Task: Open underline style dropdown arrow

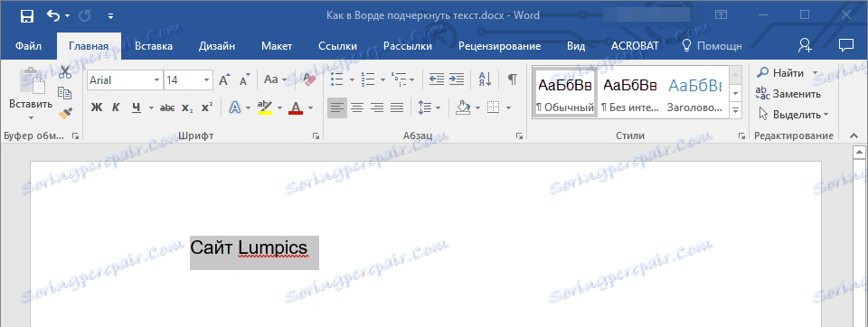Action: pos(150,107)
